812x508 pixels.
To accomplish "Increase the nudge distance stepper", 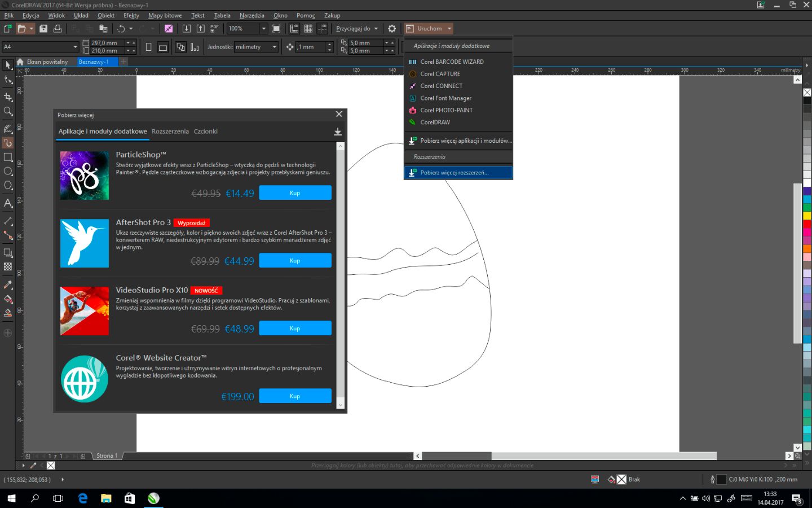I will pyautogui.click(x=330, y=44).
